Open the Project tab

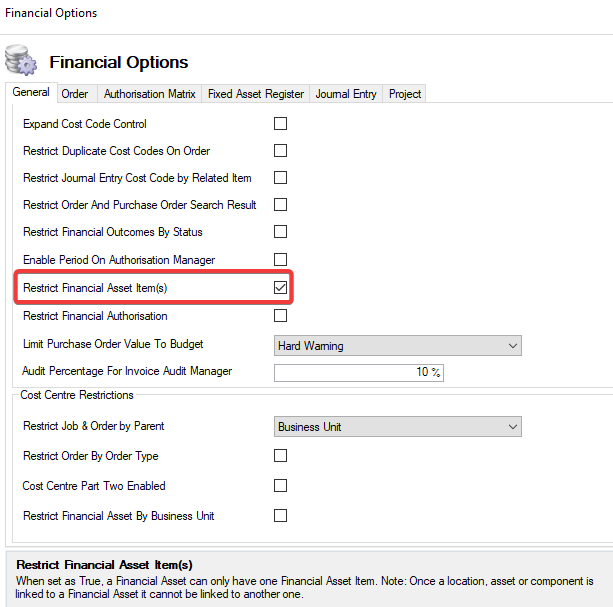(x=405, y=94)
